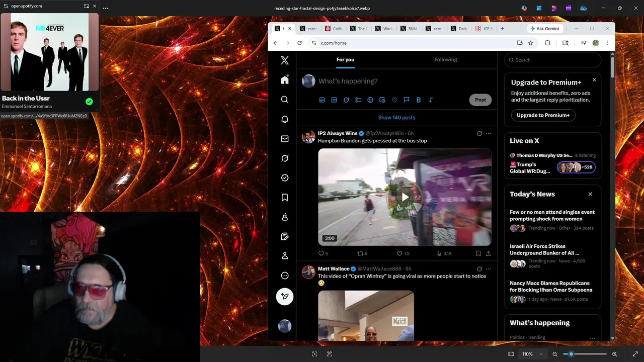Switch to the RKM browser tab
The width and height of the screenshot is (644, 362).
(410, 29)
